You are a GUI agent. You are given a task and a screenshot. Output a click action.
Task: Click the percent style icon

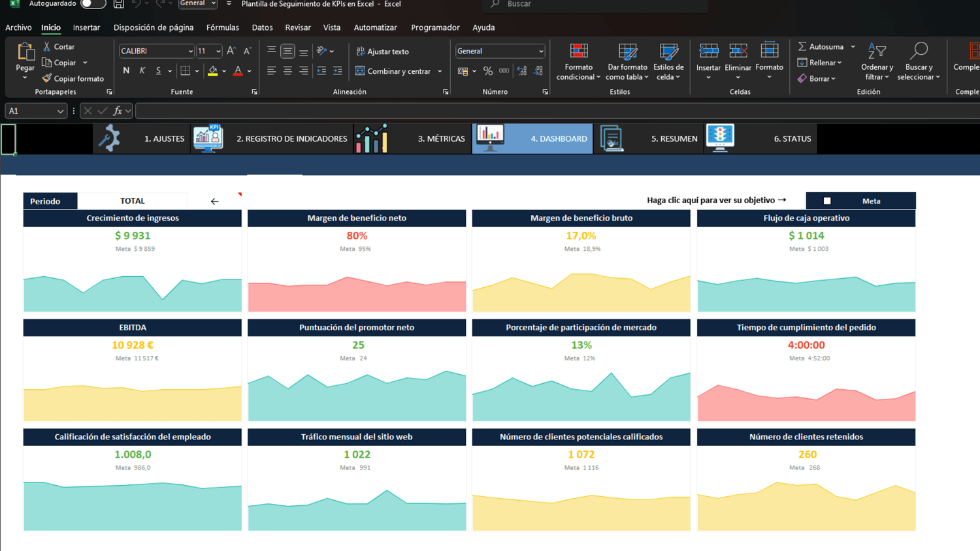pyautogui.click(x=487, y=71)
